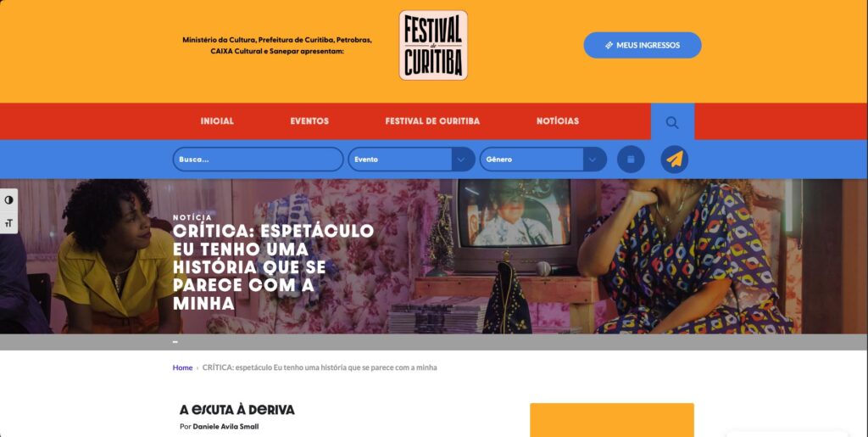Go to the Eventos menu
This screenshot has width=868, height=437.
[x=309, y=120]
